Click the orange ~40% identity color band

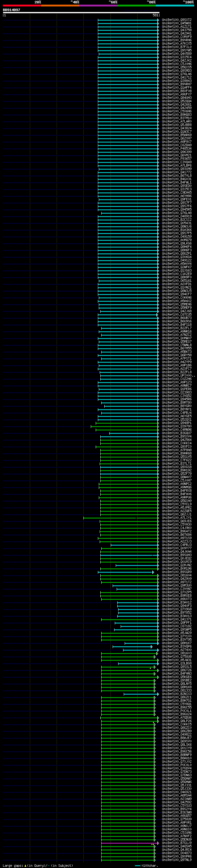60,6
